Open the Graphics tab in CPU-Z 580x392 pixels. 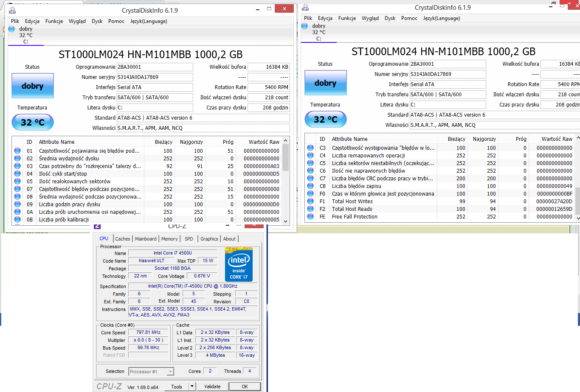click(x=209, y=239)
